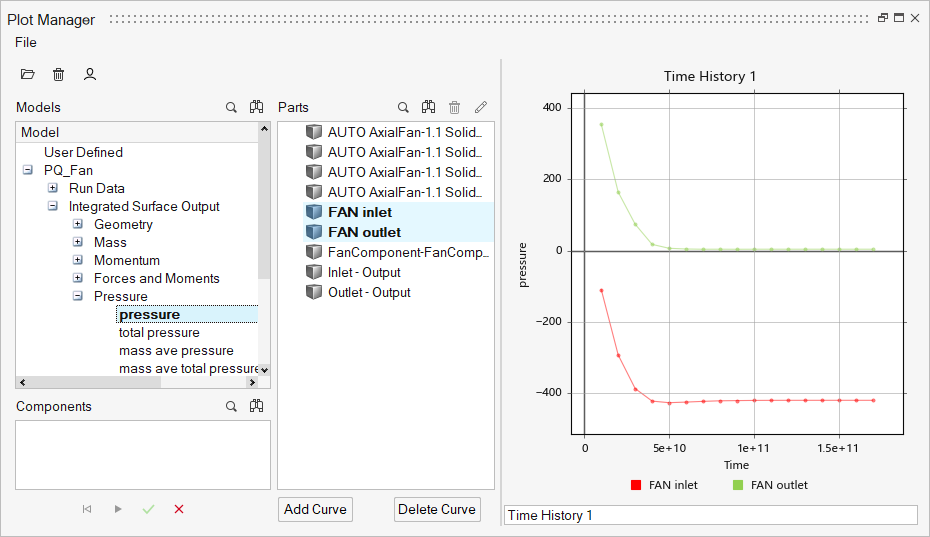The width and height of the screenshot is (930, 537).
Task: Click the binoculars find icon in Parts header
Action: coord(429,107)
